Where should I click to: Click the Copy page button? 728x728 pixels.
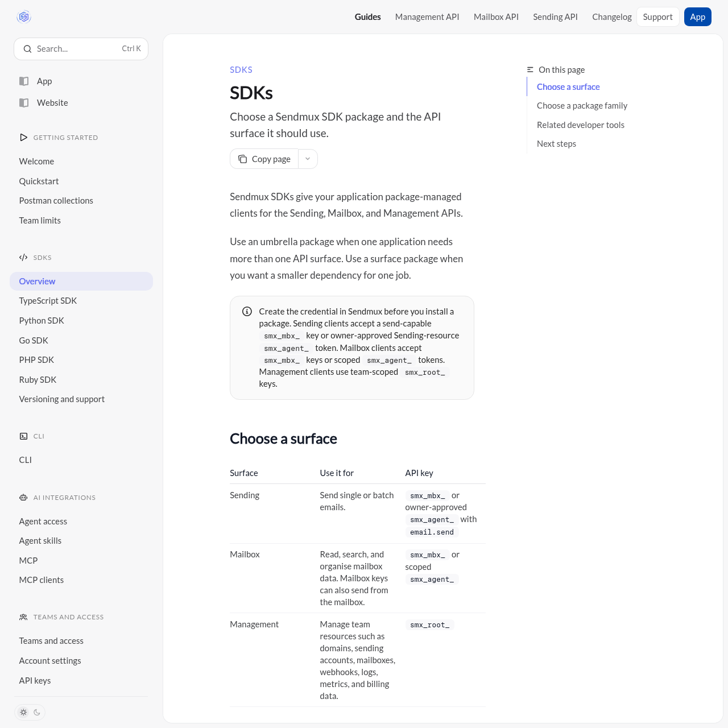(264, 159)
